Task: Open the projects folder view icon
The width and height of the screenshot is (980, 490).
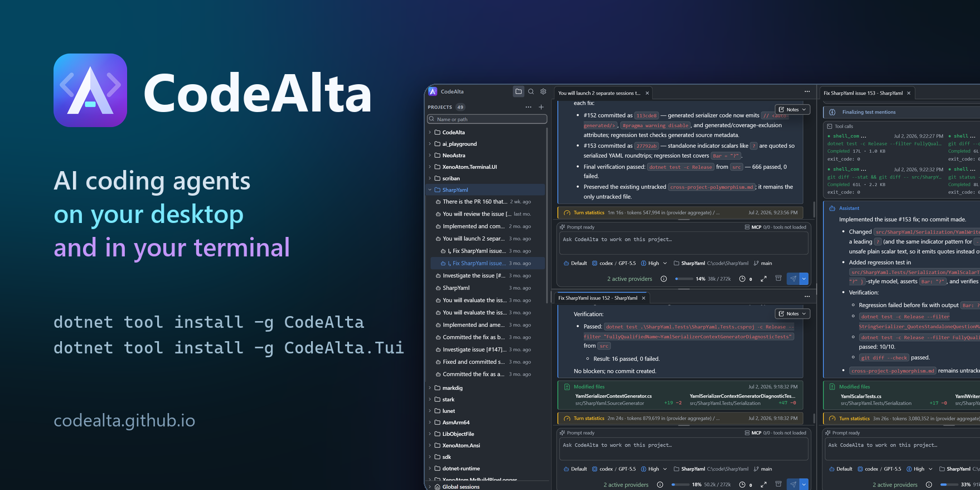Action: click(x=518, y=91)
